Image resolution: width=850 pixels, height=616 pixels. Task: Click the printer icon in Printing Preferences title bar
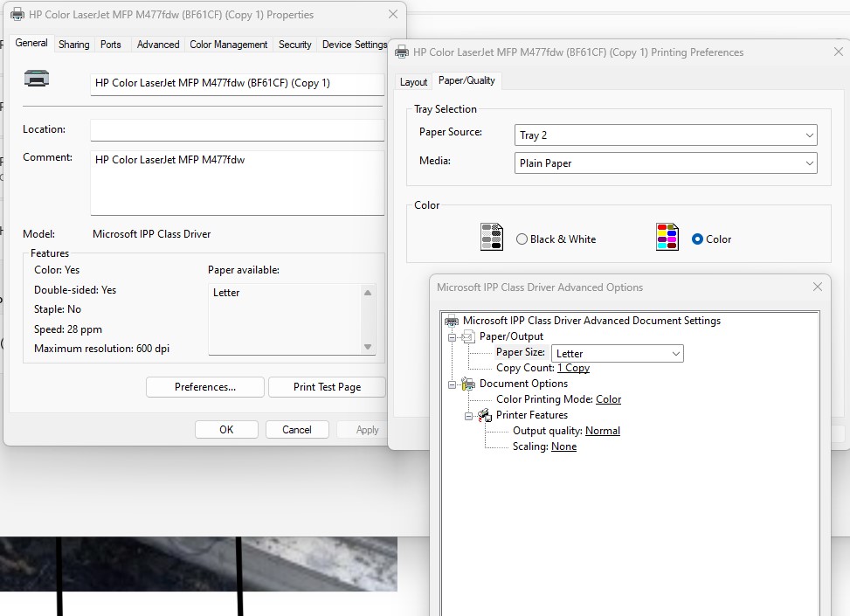pos(401,52)
